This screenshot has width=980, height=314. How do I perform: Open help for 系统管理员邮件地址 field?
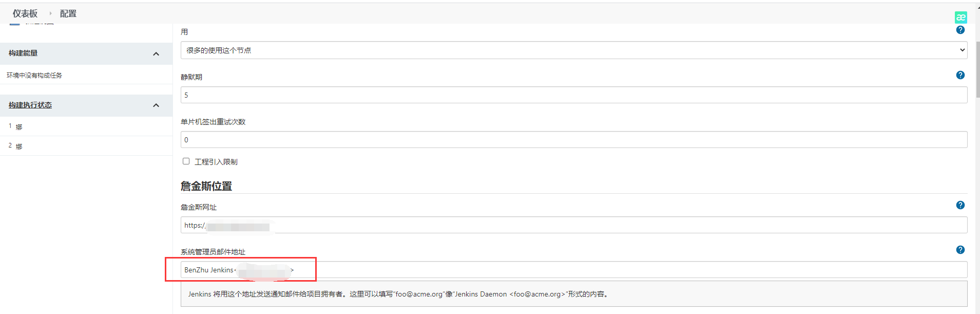coord(960,250)
